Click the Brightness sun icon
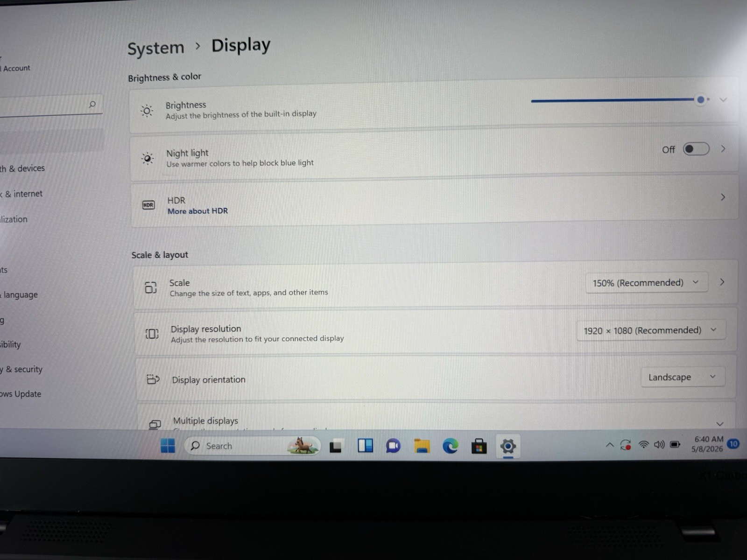The width and height of the screenshot is (747, 560). [147, 111]
